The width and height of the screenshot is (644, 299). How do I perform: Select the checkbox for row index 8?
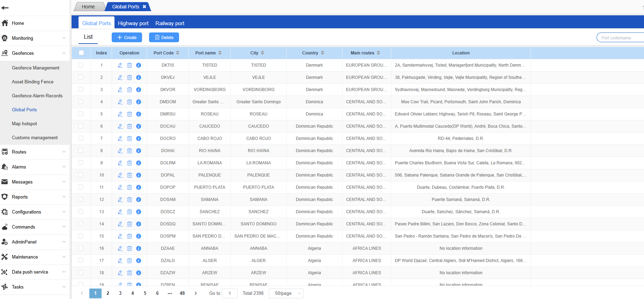pyautogui.click(x=81, y=150)
